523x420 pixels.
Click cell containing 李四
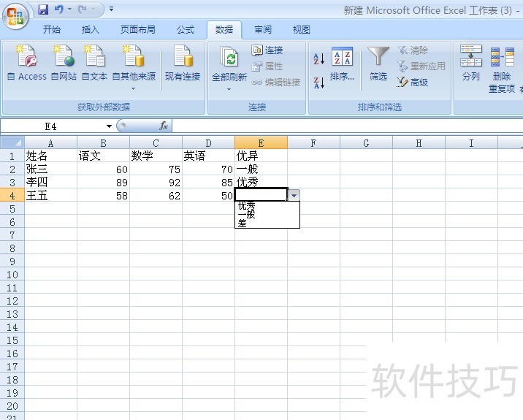pyautogui.click(x=50, y=182)
